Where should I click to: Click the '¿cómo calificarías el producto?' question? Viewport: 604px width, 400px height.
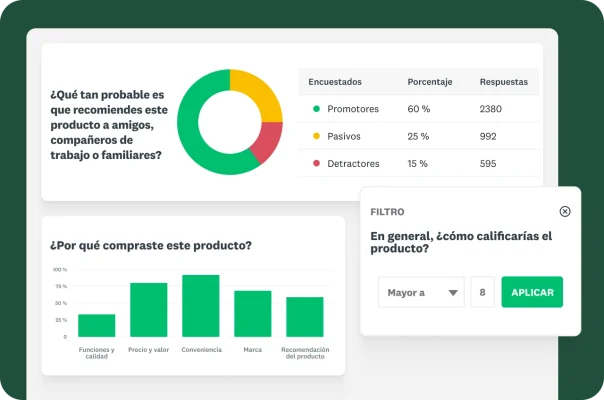(x=461, y=242)
